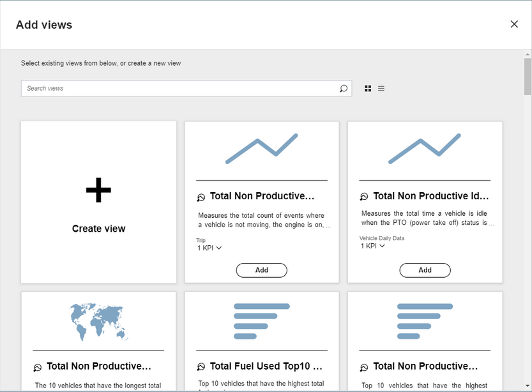Select the bar chart graphic above Total Fuel Used Top10
This screenshot has height=392, width=532.
[x=262, y=321]
